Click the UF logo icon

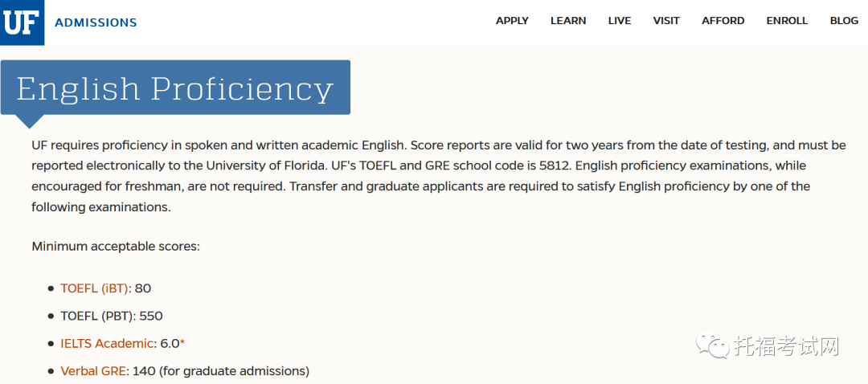23,22
